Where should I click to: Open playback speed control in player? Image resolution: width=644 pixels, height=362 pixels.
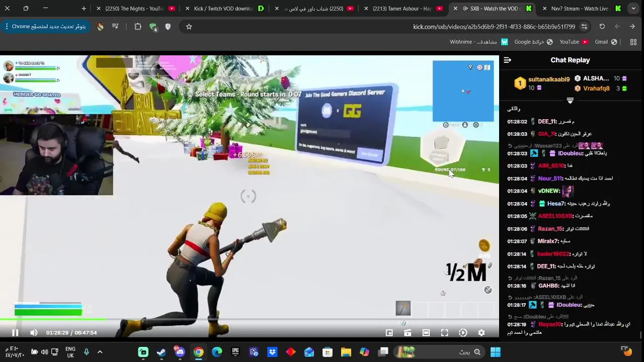tap(463, 332)
